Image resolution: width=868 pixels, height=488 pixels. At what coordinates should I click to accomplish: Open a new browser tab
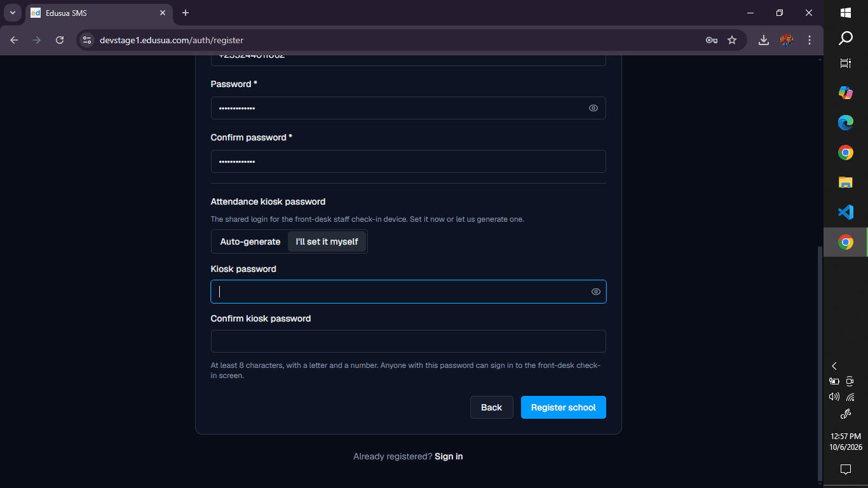coord(186,13)
